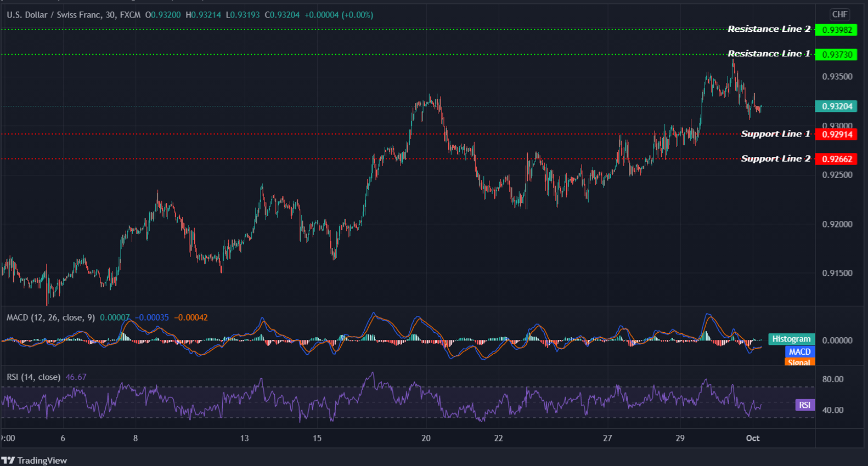Click the Support Line 2 text annotation
The height and width of the screenshot is (466, 868).
775,159
